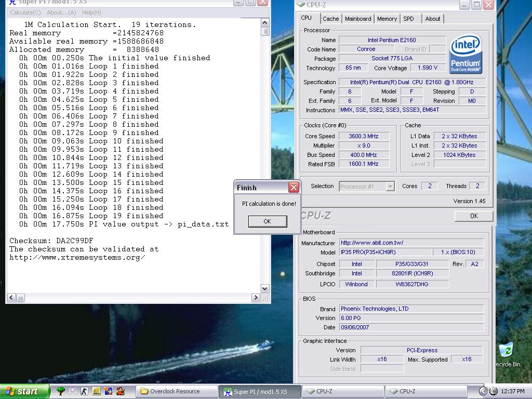Open the Calculate(C) menu in Super PI
Screen dimensions: 532x399
pyautogui.click(x=25, y=12)
